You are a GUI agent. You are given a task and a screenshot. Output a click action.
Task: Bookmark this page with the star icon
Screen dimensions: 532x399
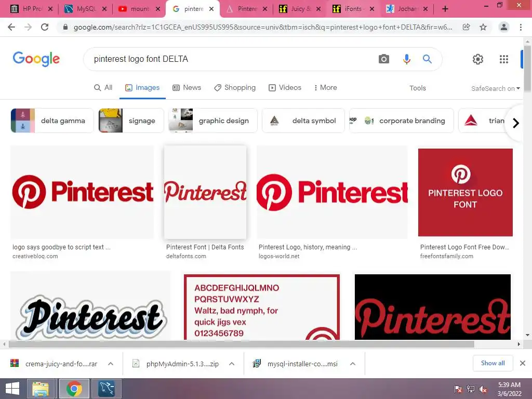click(483, 27)
